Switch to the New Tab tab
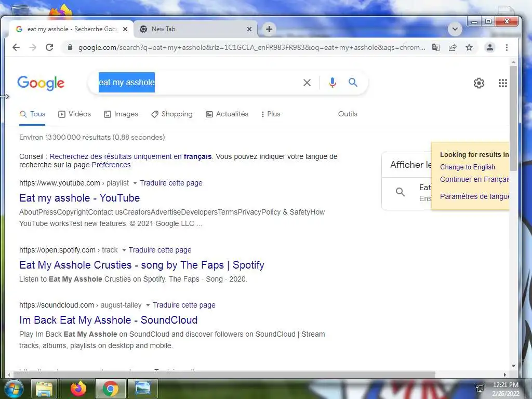532x399 pixels. (x=195, y=29)
